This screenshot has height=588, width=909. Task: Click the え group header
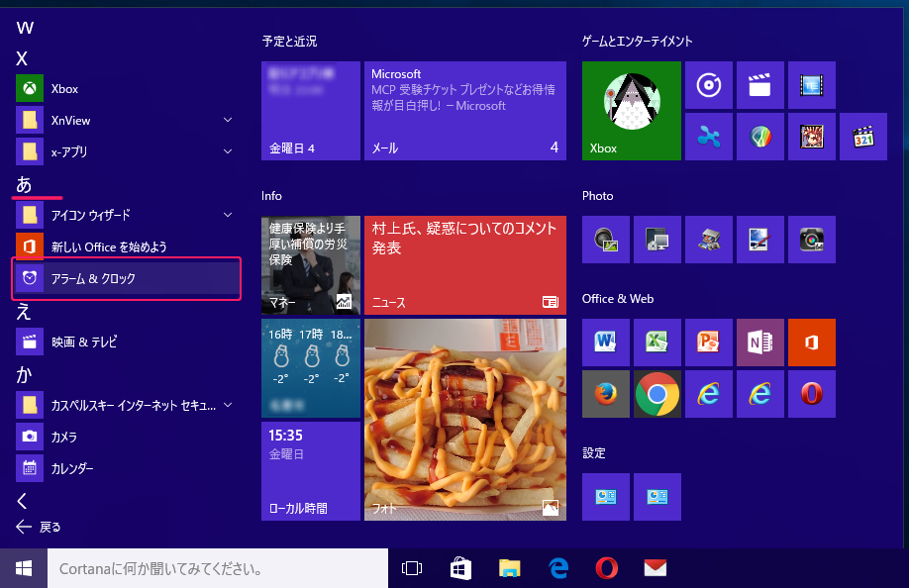click(23, 312)
